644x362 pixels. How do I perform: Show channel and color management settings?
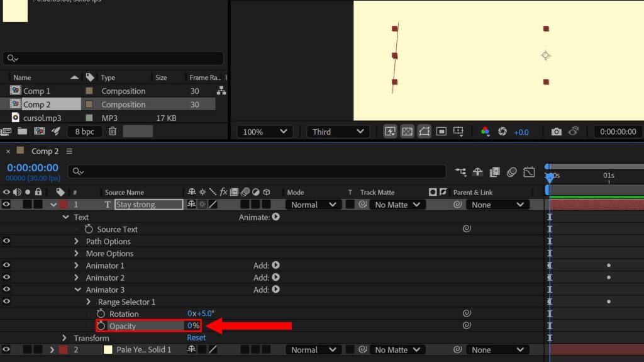485,132
